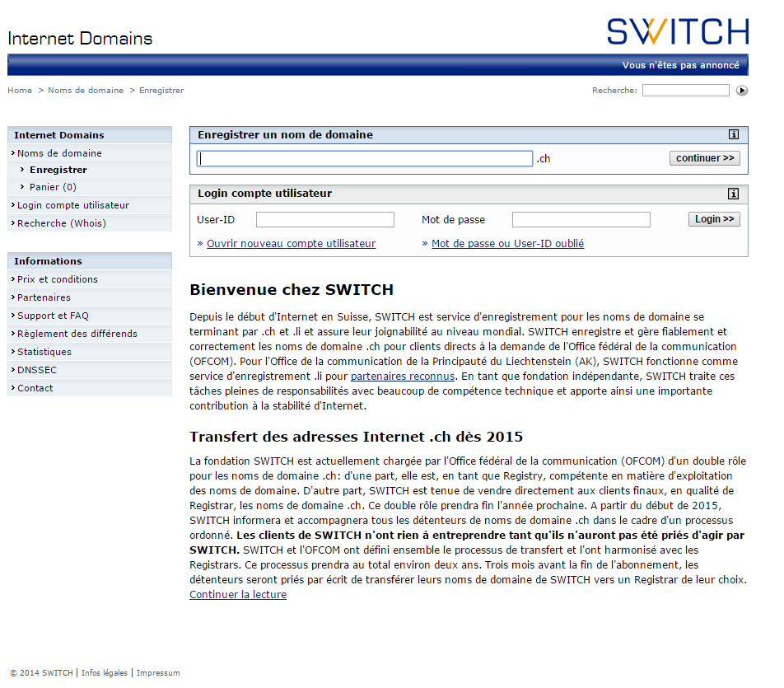
Task: Click the Internet Domains sidebar header
Action: pos(90,135)
